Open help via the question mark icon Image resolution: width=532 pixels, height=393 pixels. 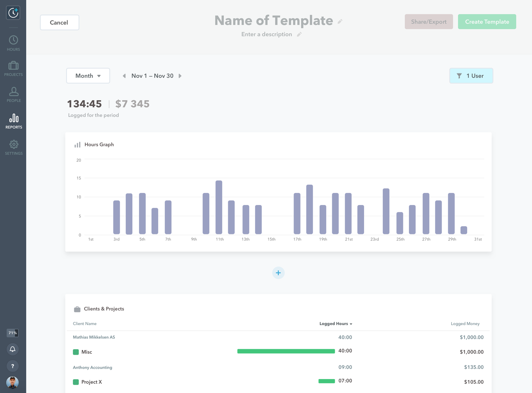pyautogui.click(x=13, y=366)
